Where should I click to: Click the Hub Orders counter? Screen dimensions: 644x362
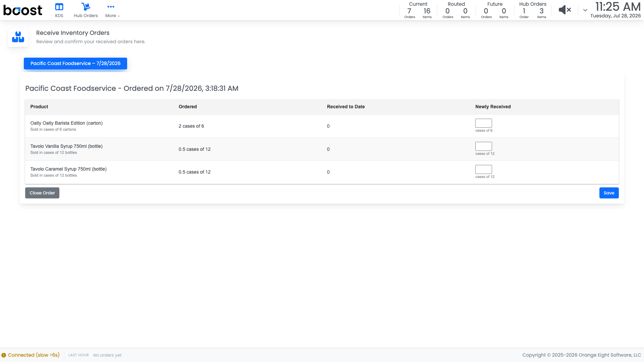pos(533,10)
